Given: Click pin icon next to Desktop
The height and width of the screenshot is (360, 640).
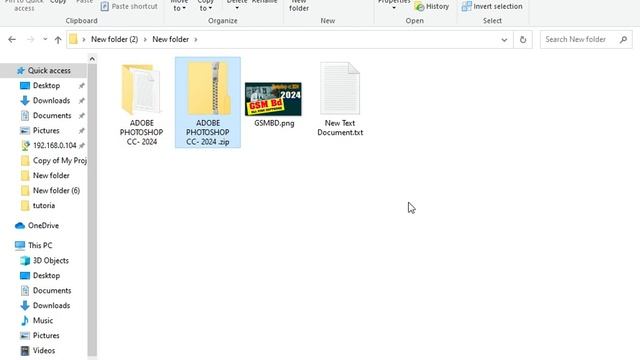Looking at the screenshot, I should pos(82,86).
